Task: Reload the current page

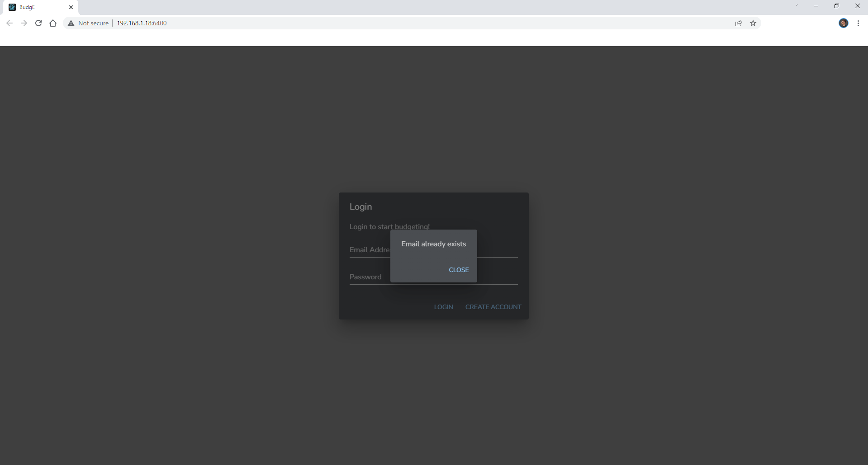Action: [x=38, y=23]
